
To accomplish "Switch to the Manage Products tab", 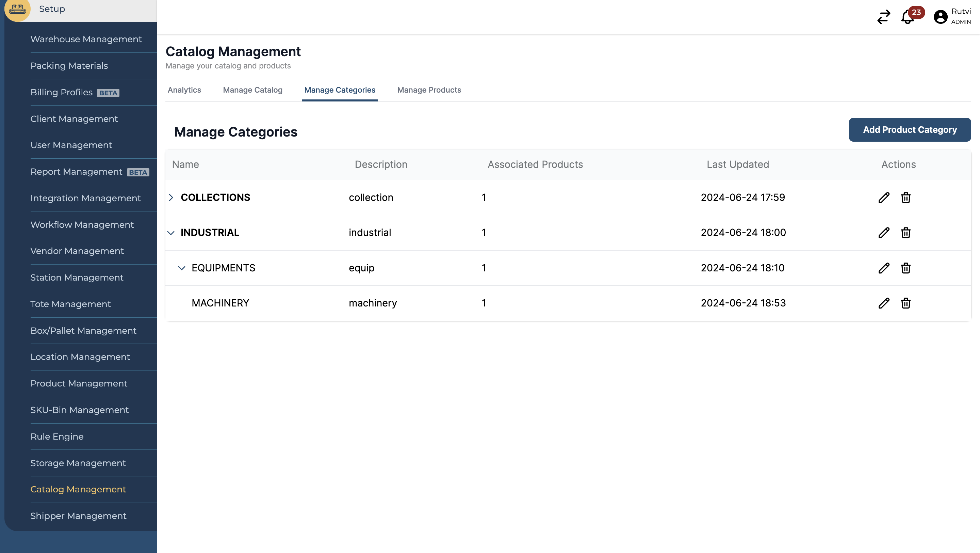I will pyautogui.click(x=429, y=90).
